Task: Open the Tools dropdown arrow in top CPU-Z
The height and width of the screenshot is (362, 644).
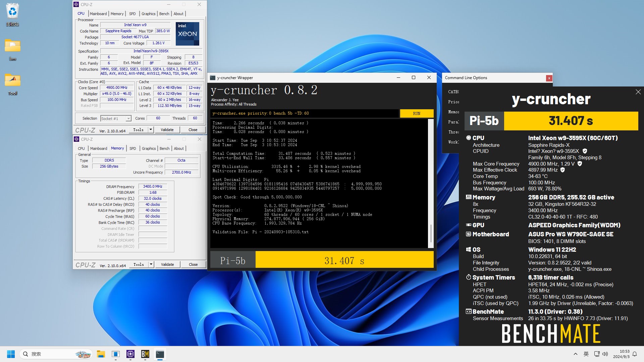Action: click(151, 130)
